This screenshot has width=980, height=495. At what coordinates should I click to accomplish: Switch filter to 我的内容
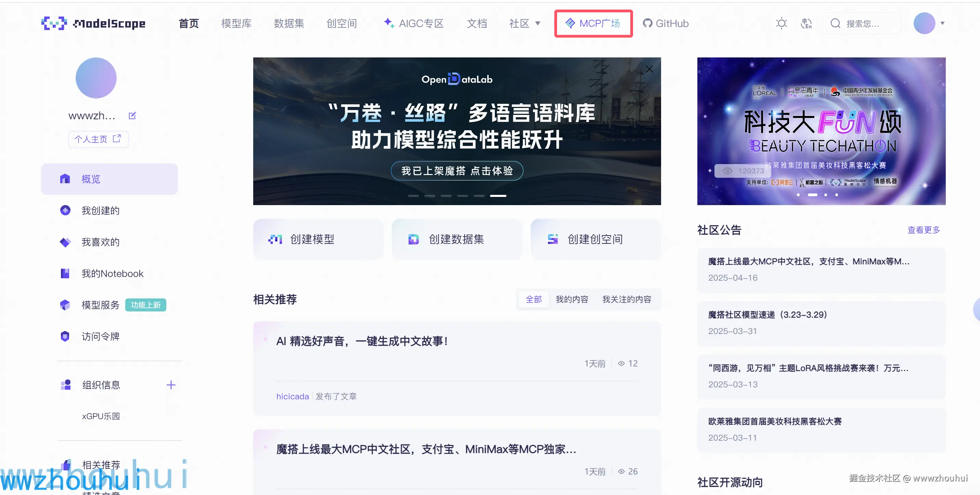click(x=571, y=299)
